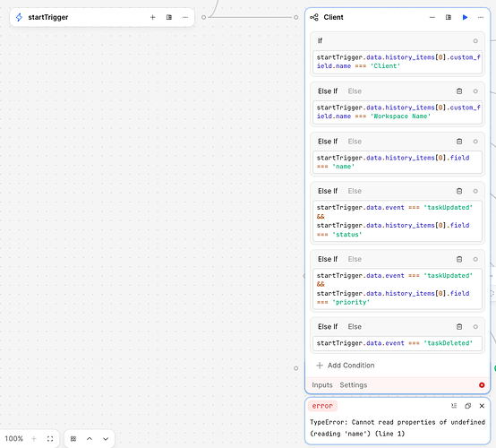Zoom in with the plus icon
This screenshot has width=496, height=448.
click(x=34, y=438)
